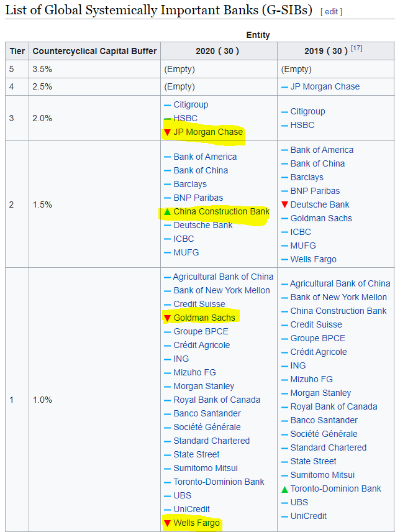Image resolution: width=395 pixels, height=532 pixels.
Task: Open Deutsche Bank in 2019 column
Action: tap(320, 204)
